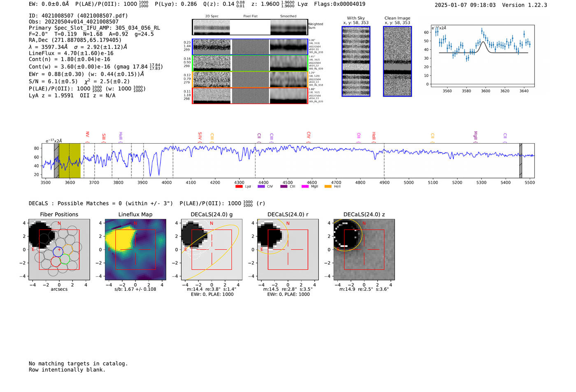The height and width of the screenshot is (392, 576).
Task: Click the ID 4021008507 line
Action: point(78,16)
